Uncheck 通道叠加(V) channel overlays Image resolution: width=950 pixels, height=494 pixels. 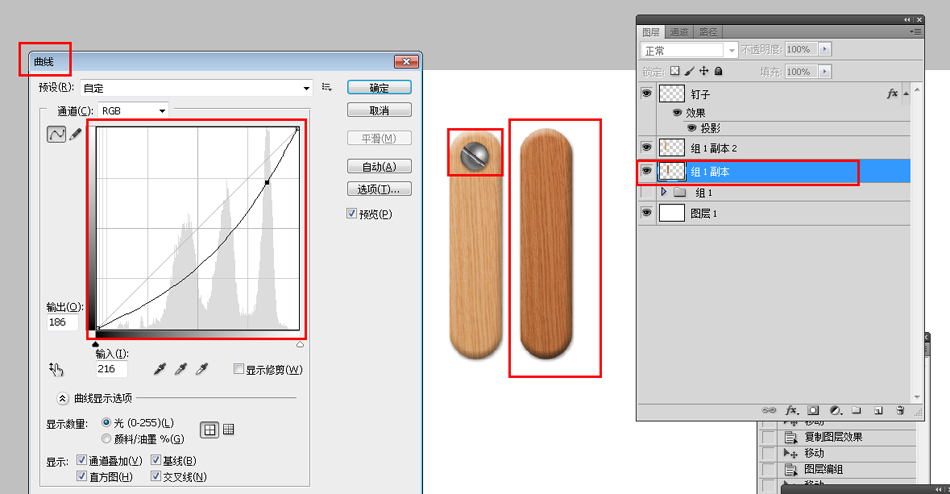[82, 460]
